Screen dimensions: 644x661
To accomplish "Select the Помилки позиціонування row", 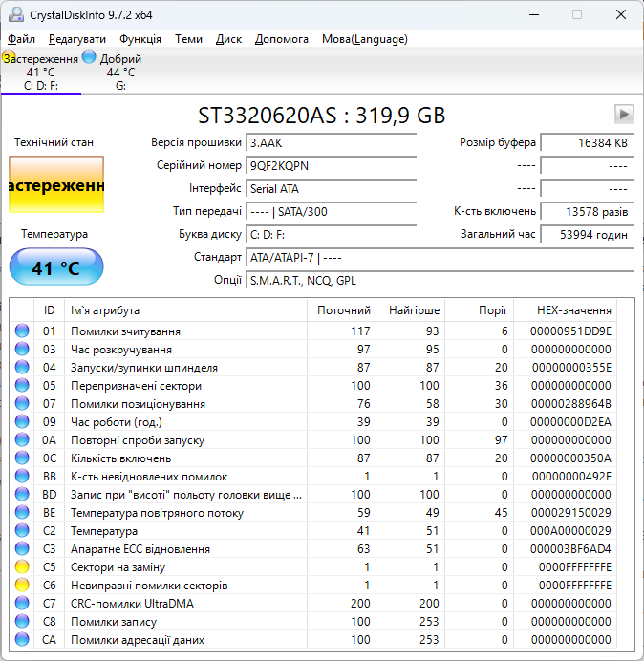I will (313, 403).
